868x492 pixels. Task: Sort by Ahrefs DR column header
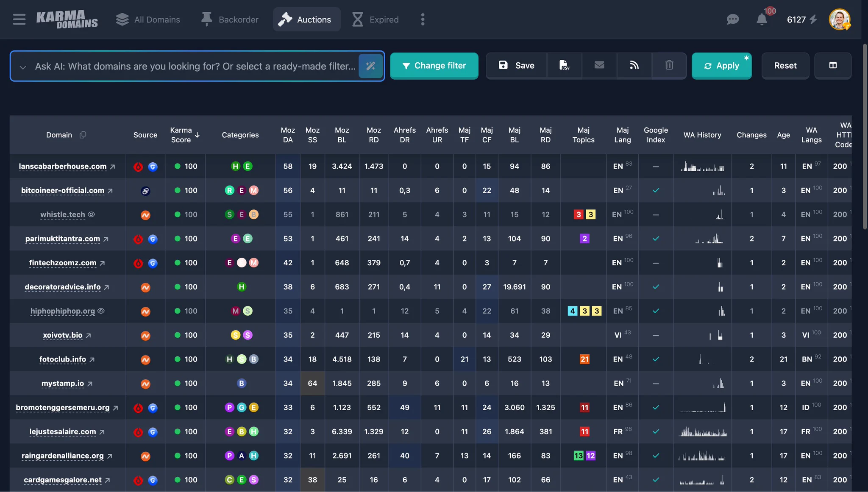pyautogui.click(x=405, y=135)
